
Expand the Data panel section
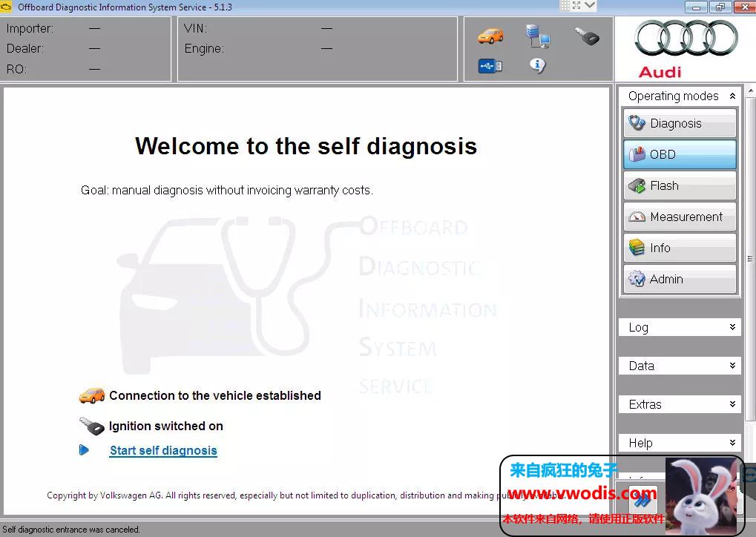pos(680,366)
